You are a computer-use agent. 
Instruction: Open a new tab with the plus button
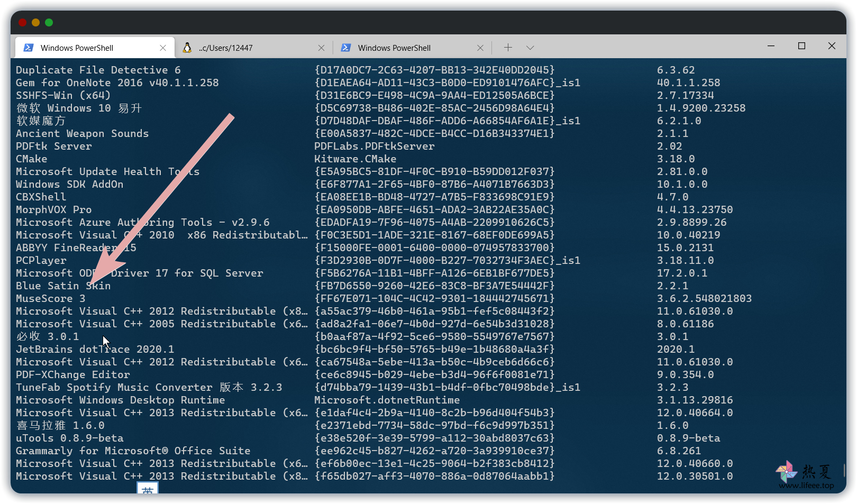[x=508, y=48]
